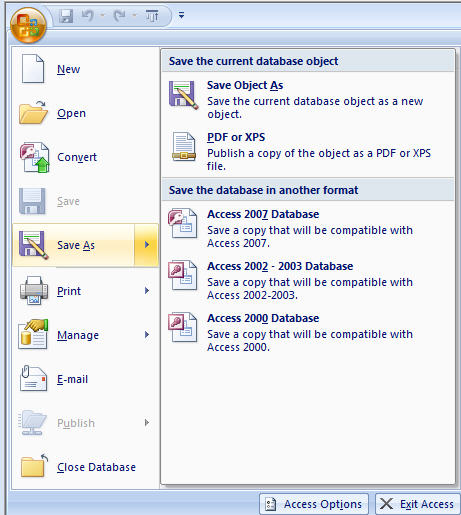The width and height of the screenshot is (461, 515).
Task: Select Access 2002 - 2003 Database format
Action: tap(308, 280)
